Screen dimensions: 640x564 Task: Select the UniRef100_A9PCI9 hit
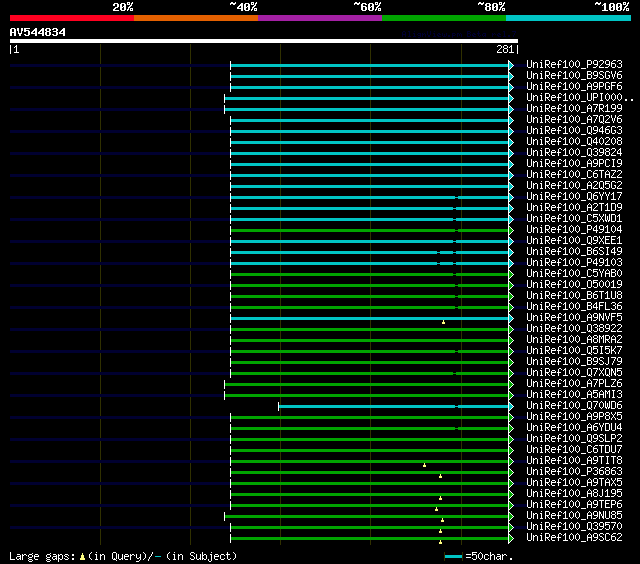tap(574, 164)
